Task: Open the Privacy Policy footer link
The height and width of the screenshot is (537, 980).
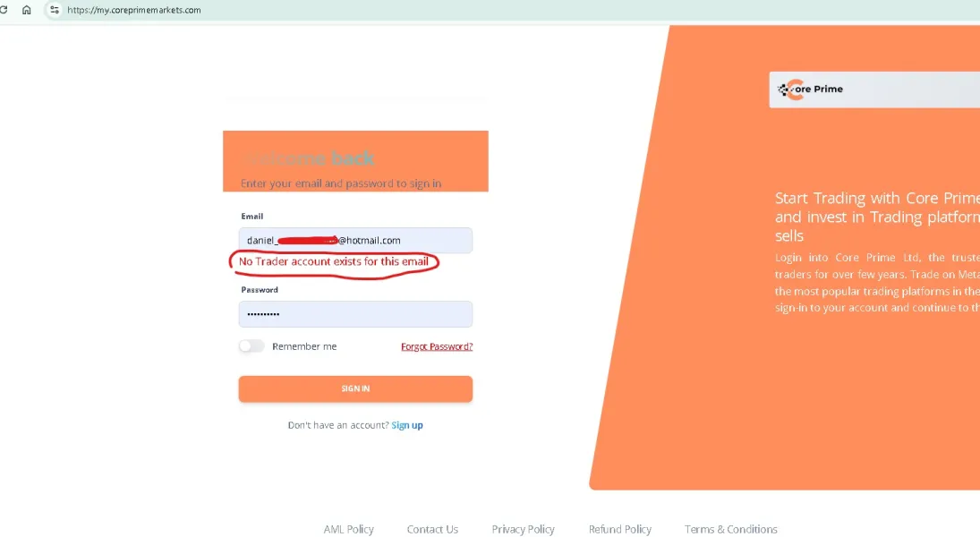Action: [524, 529]
